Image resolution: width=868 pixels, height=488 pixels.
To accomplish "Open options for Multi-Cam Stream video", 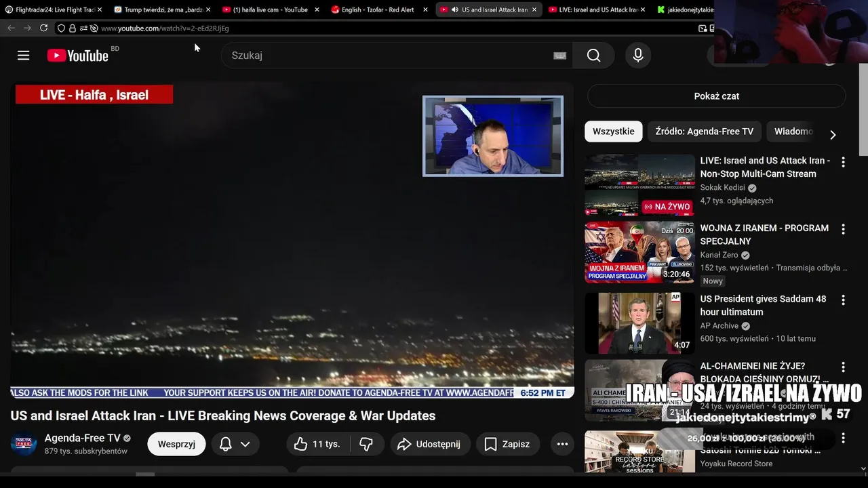I will tap(843, 162).
